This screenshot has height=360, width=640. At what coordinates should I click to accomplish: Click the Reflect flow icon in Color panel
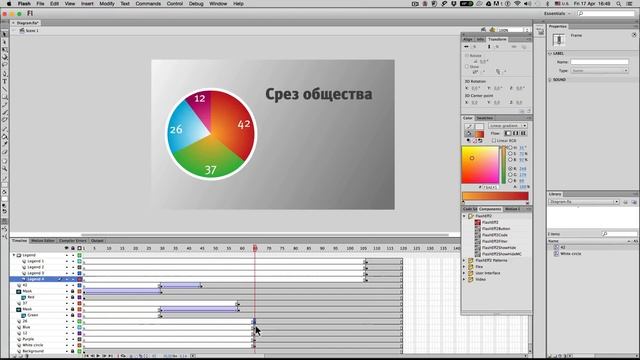[516, 133]
